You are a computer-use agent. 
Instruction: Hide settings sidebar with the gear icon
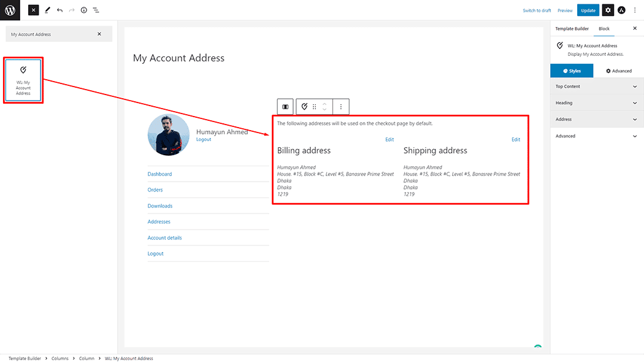(x=607, y=10)
